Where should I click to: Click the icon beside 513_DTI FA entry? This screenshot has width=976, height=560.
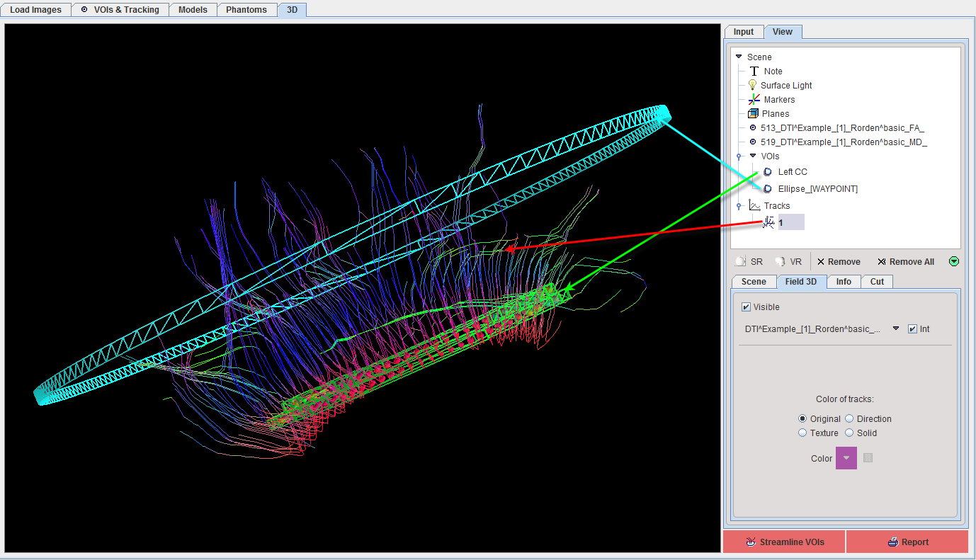coord(753,127)
